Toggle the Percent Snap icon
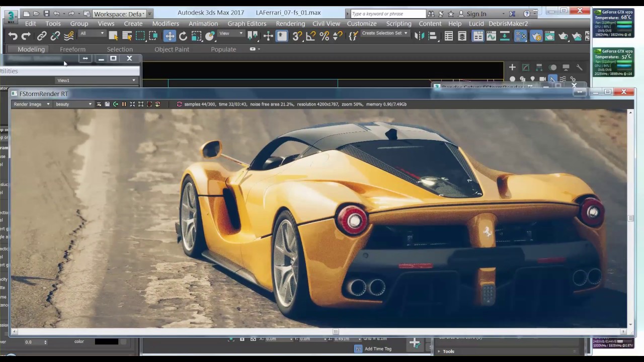This screenshot has width=644, height=362. pos(325,36)
